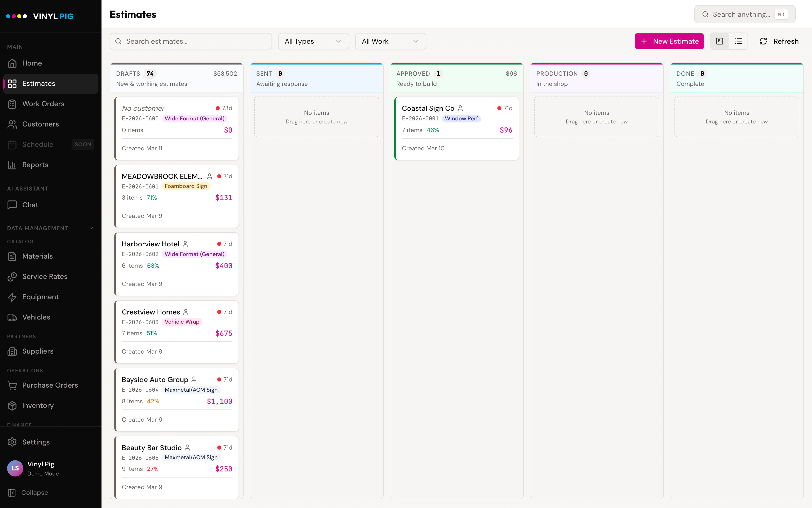Click the Work Orders clipboard icon
The width and height of the screenshot is (812, 508).
[12, 104]
